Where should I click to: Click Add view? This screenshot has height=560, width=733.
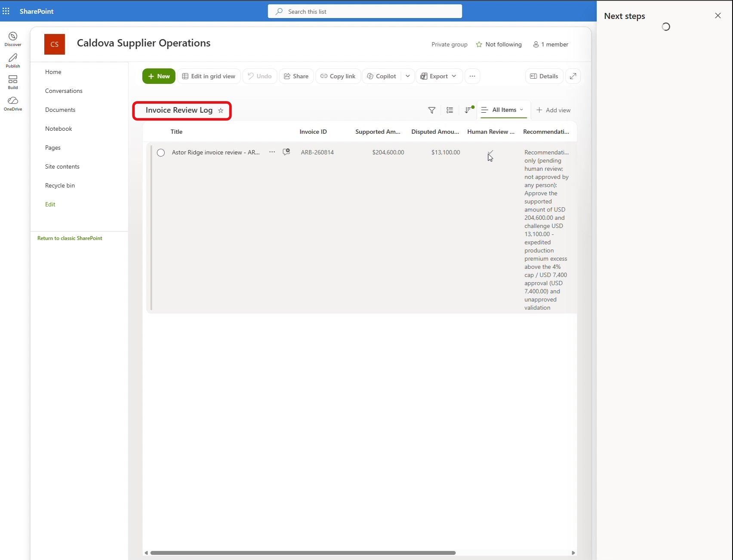[553, 110]
